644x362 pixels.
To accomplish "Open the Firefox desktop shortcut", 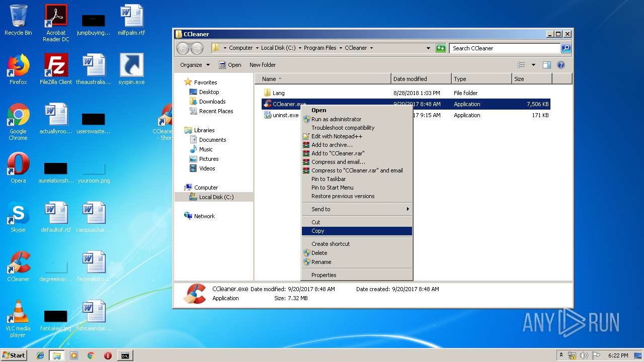I will (x=18, y=69).
